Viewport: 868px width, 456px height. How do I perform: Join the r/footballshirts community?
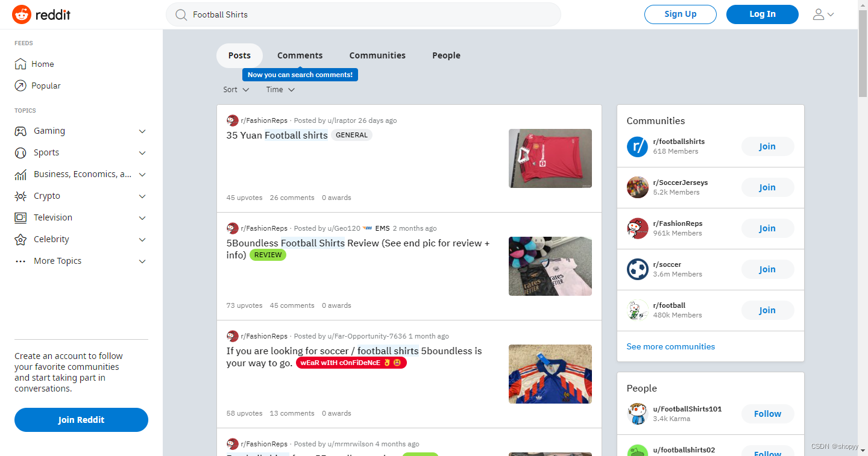pos(767,146)
